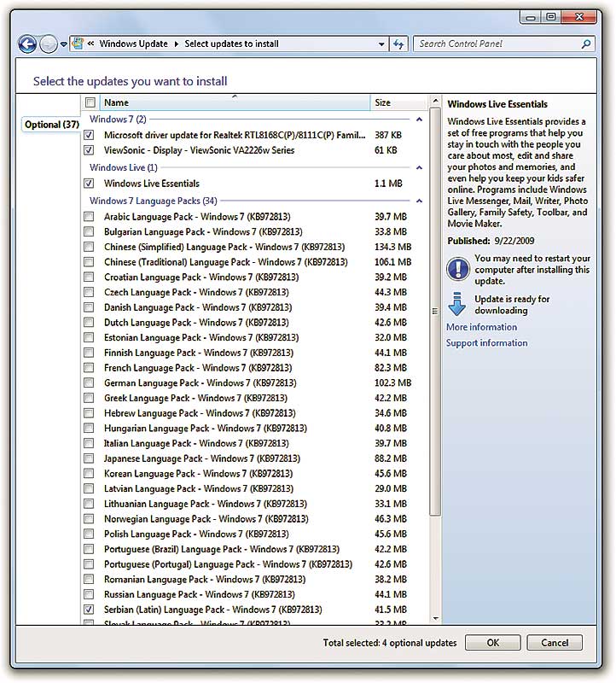Click the blue download arrow icon

(x=456, y=304)
